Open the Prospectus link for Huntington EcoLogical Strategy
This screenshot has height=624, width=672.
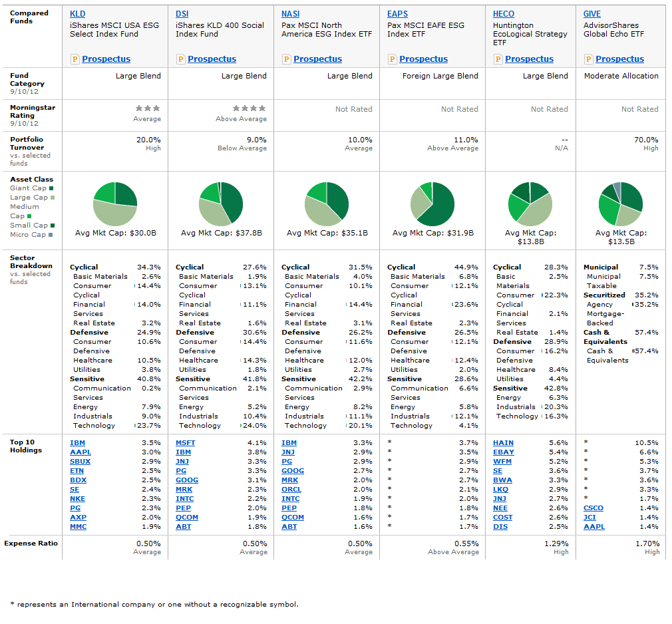coord(530,59)
